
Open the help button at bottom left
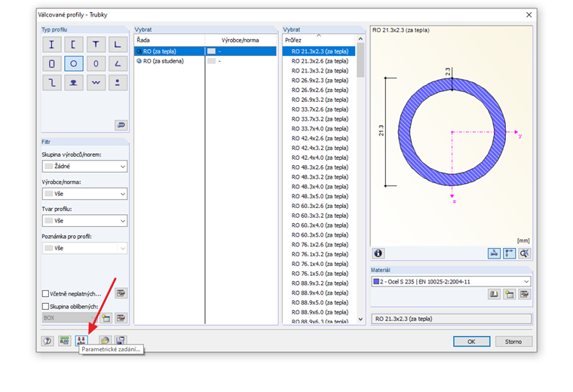pos(47,341)
